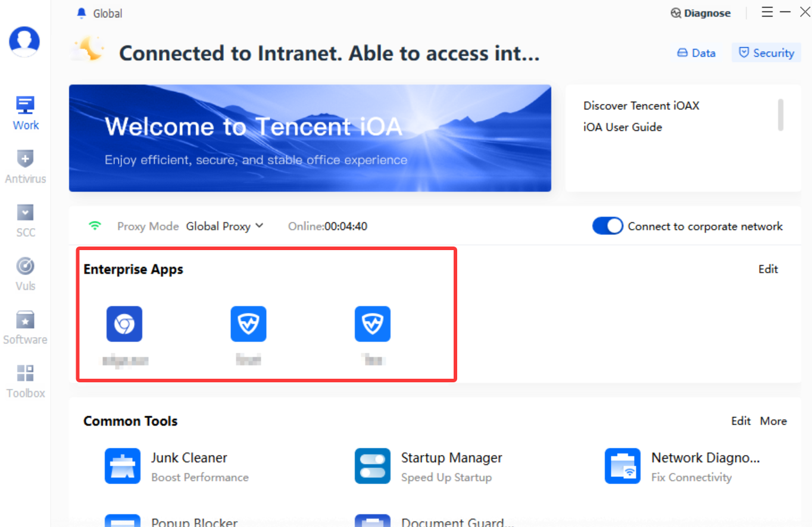Toggle Connect to corporate network switch

[607, 226]
